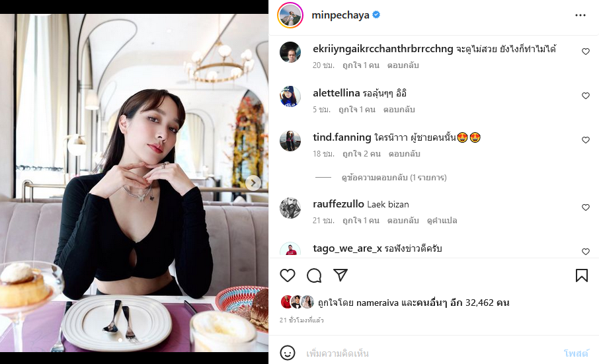
Task: Open minpechaya username link
Action: tap(340, 15)
